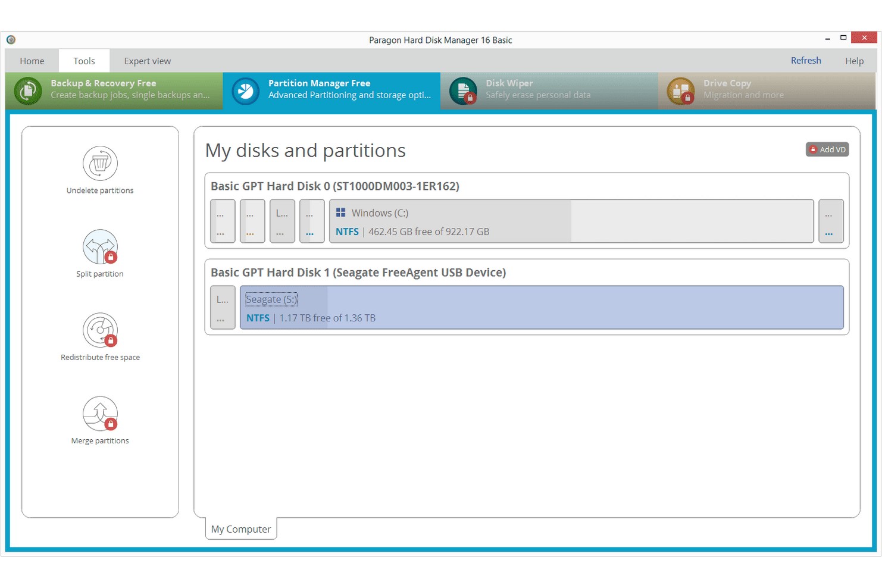
Task: Click the Partition Manager pie icon
Action: 245,91
